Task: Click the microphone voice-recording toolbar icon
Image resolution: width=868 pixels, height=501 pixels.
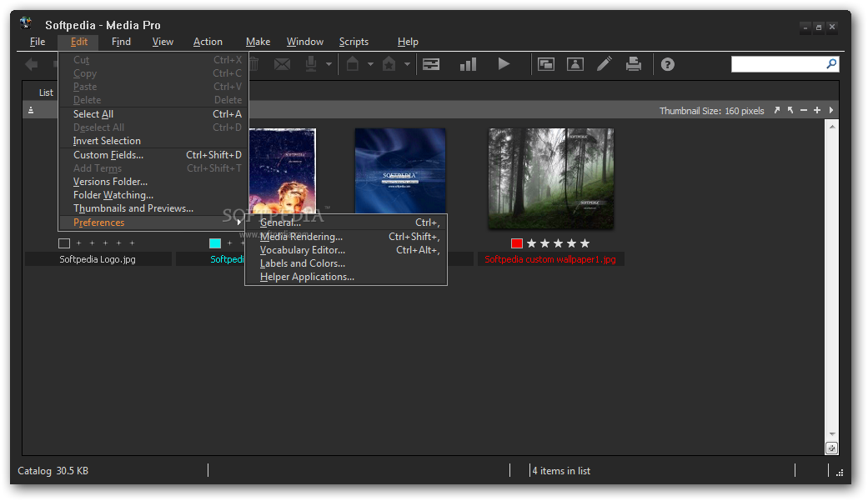Action: [x=311, y=64]
